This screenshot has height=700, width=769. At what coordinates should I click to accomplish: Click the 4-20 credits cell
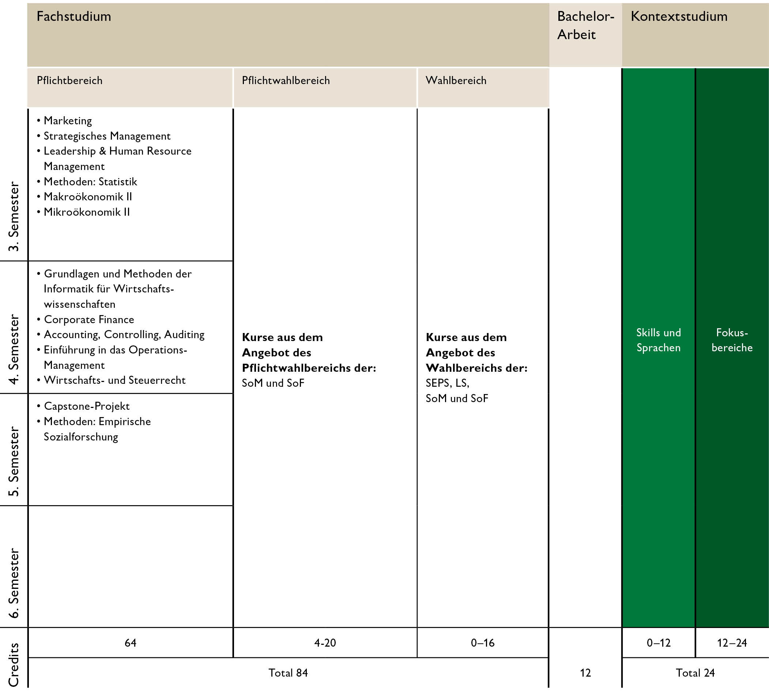[x=325, y=643]
